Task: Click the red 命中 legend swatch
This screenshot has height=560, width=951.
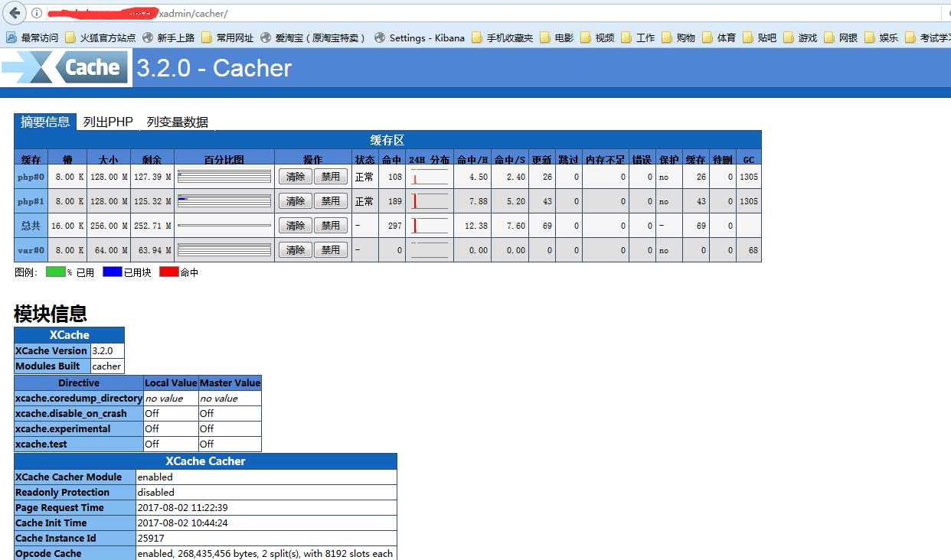Action: pyautogui.click(x=169, y=272)
